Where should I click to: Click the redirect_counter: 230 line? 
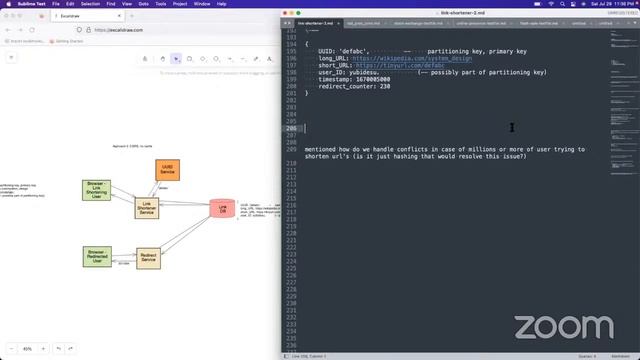click(354, 86)
